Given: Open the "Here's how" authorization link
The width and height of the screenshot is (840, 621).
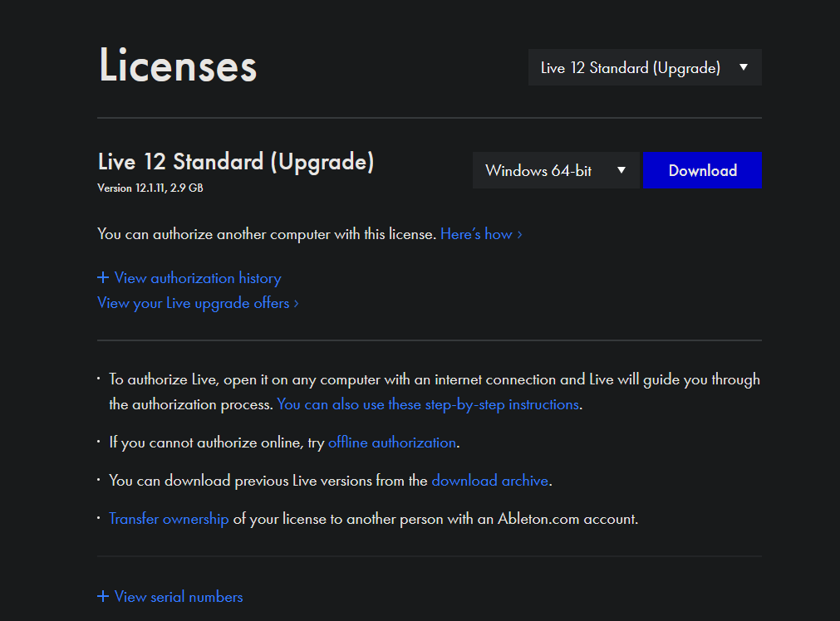Looking at the screenshot, I should point(481,234).
